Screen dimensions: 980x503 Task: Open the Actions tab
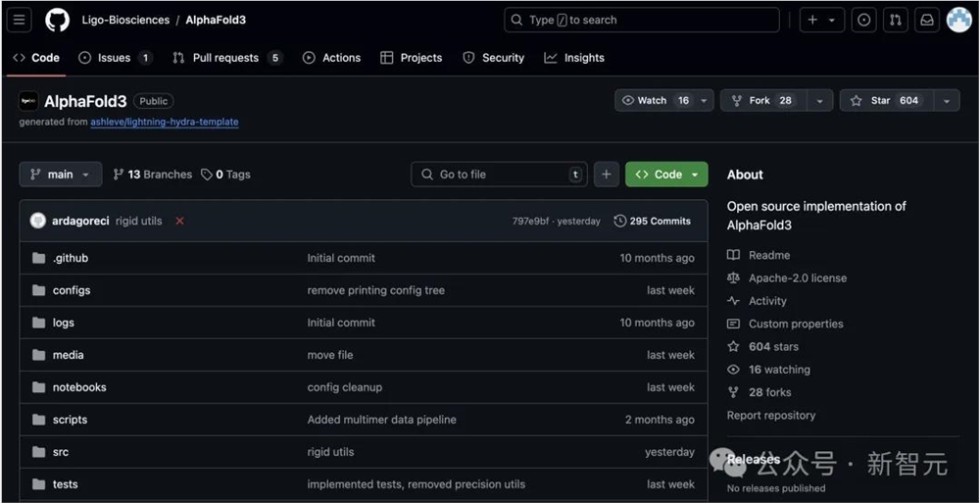[x=332, y=58]
